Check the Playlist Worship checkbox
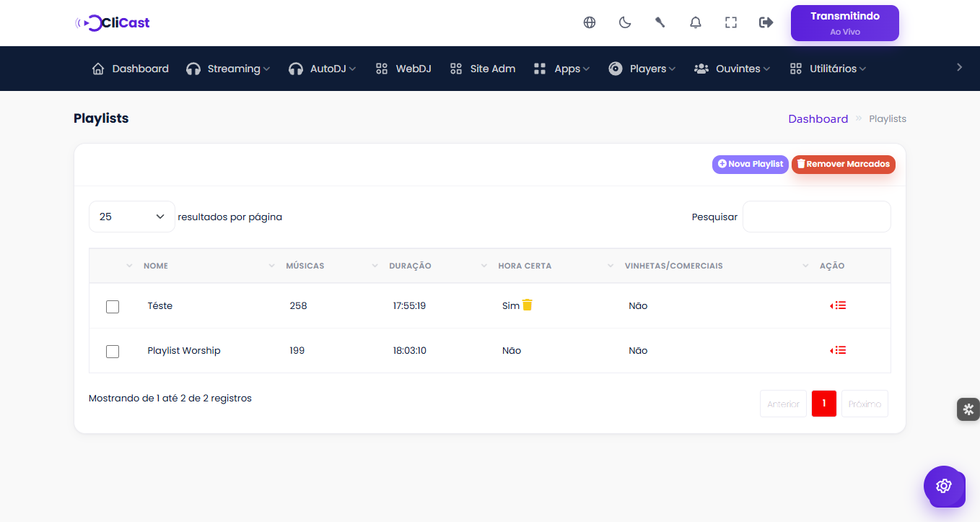The image size is (980, 522). [x=113, y=352]
